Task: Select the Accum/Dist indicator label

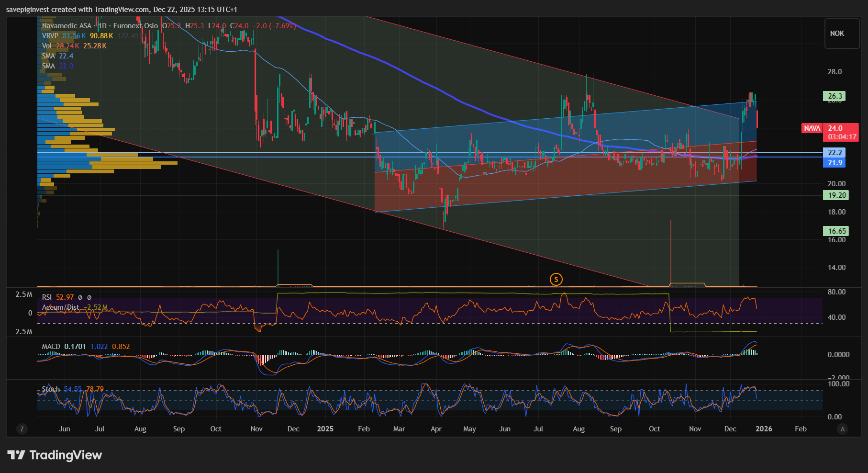Action: (x=60, y=307)
